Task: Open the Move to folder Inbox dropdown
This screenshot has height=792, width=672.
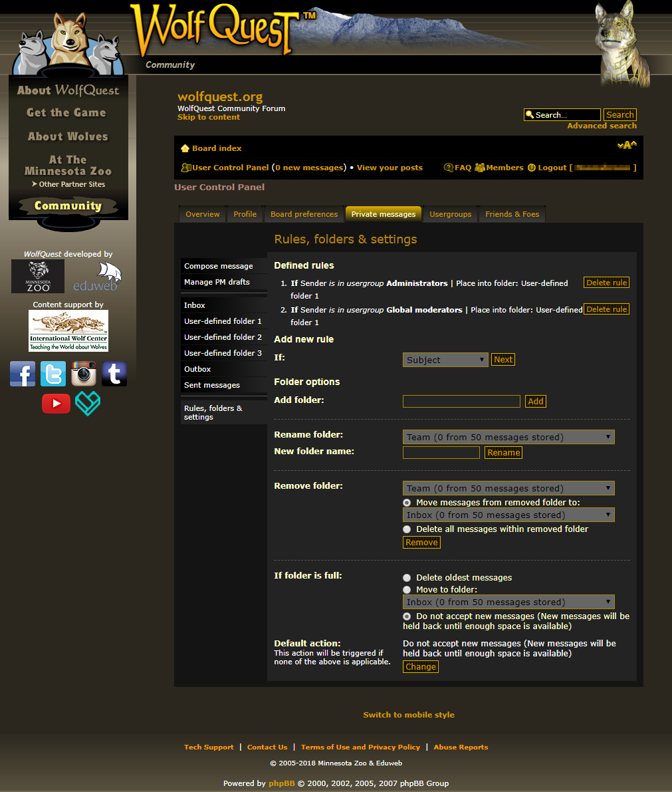Action: tap(508, 602)
